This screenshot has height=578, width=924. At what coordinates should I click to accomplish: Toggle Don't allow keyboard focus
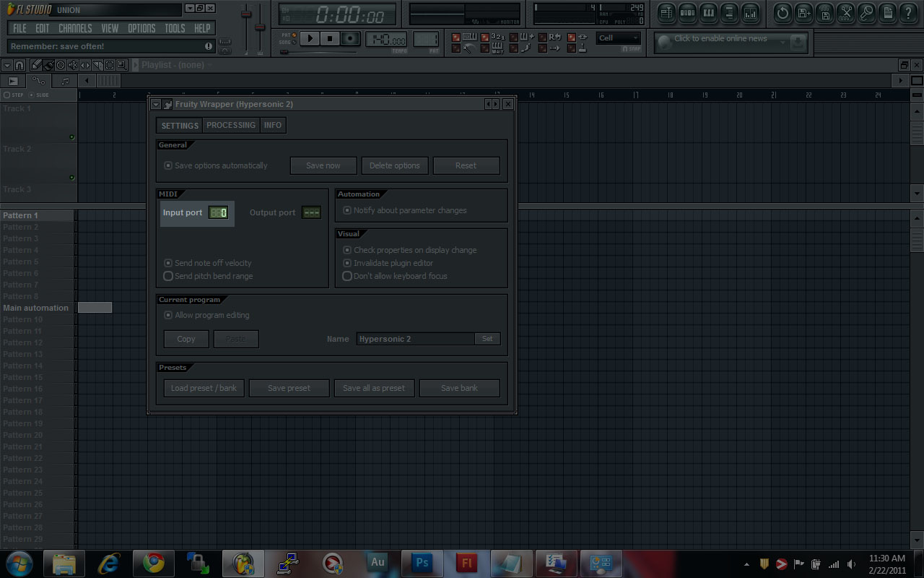pyautogui.click(x=347, y=276)
